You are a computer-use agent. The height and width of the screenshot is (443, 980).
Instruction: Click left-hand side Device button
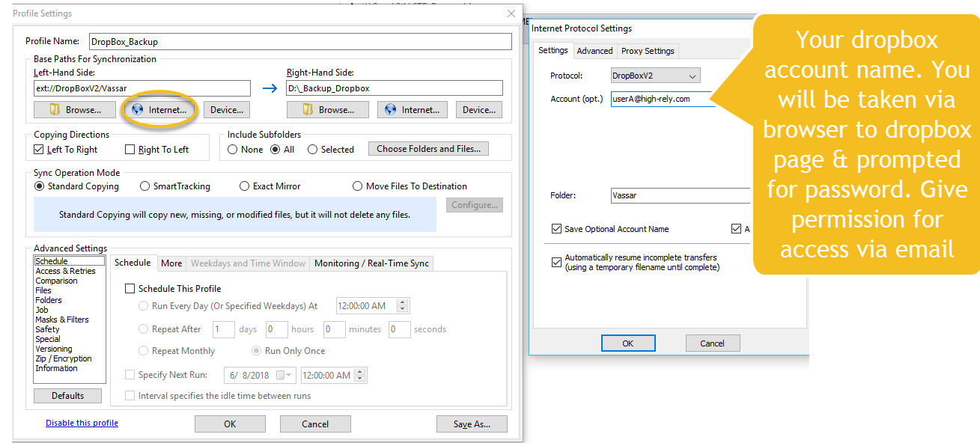click(227, 110)
